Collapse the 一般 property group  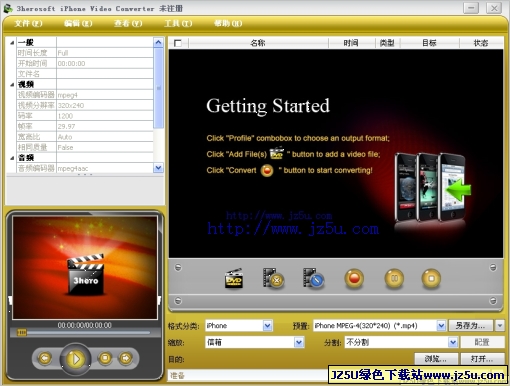12,43
